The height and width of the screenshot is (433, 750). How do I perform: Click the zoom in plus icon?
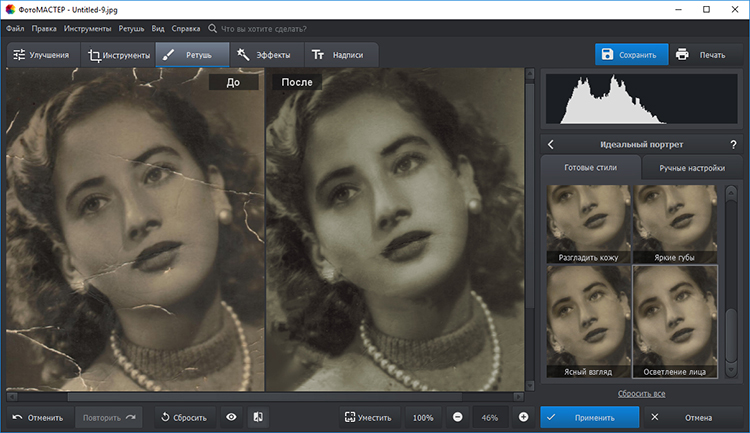click(523, 417)
